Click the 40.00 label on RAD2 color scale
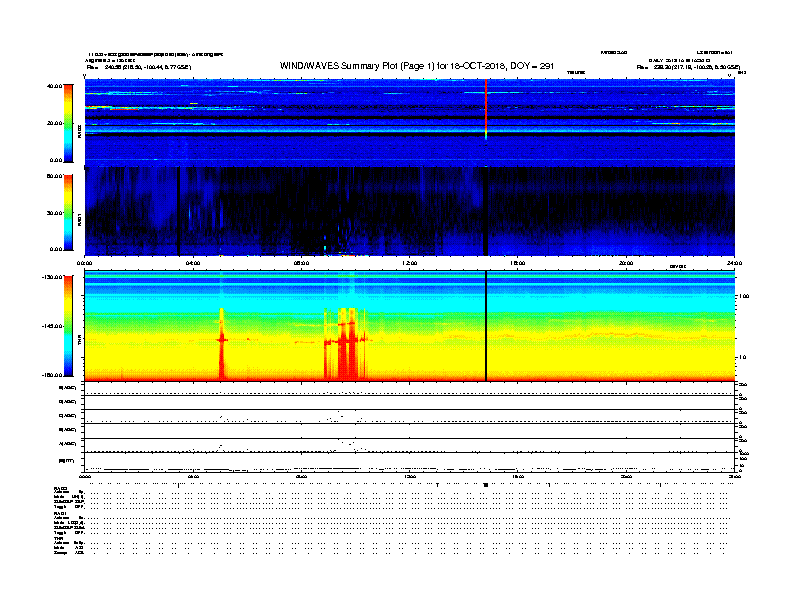The image size is (792, 612). [54, 86]
